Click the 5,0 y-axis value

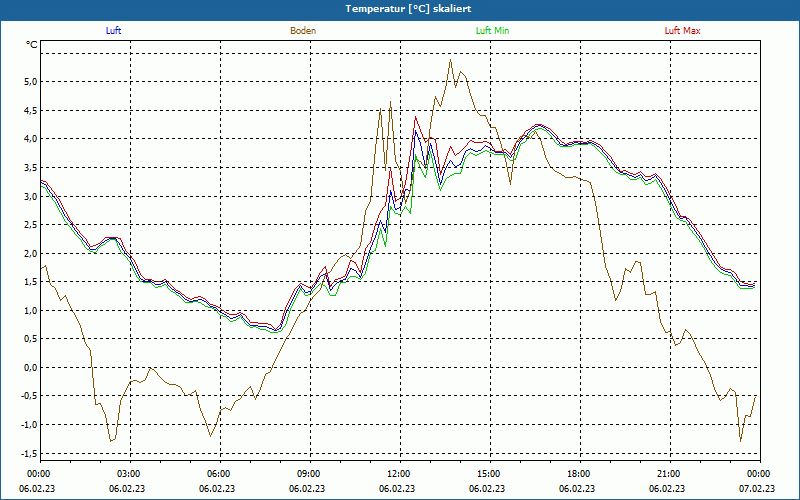coord(30,82)
